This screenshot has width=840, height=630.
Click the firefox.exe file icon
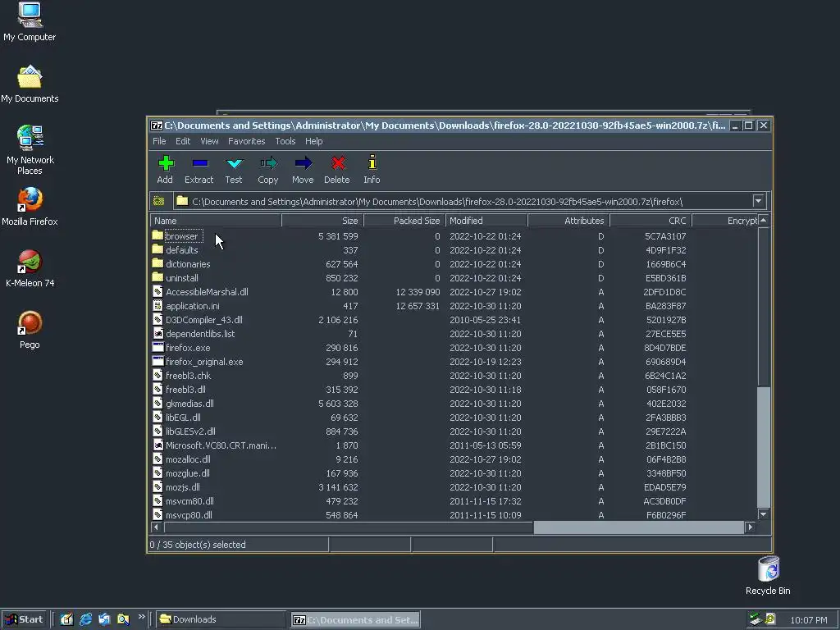pyautogui.click(x=157, y=347)
